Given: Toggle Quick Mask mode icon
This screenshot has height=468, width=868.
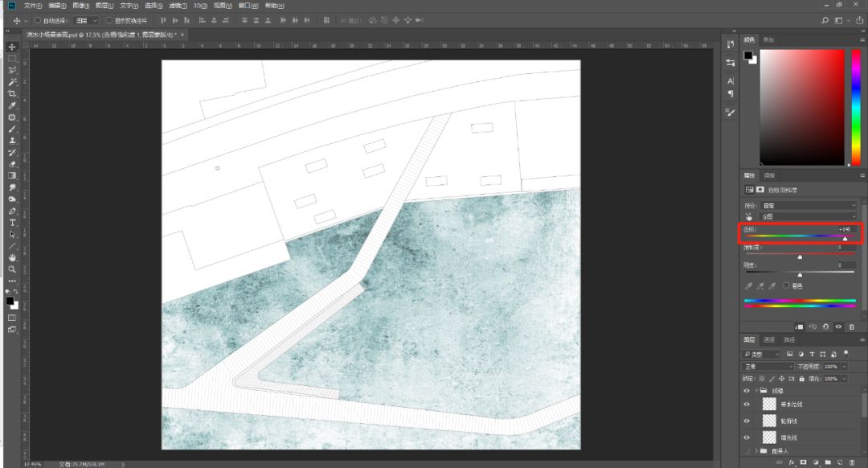Looking at the screenshot, I should pos(12,318).
